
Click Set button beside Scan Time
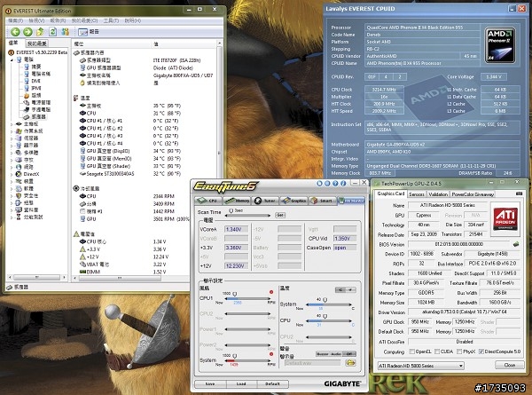pyautogui.click(x=280, y=215)
